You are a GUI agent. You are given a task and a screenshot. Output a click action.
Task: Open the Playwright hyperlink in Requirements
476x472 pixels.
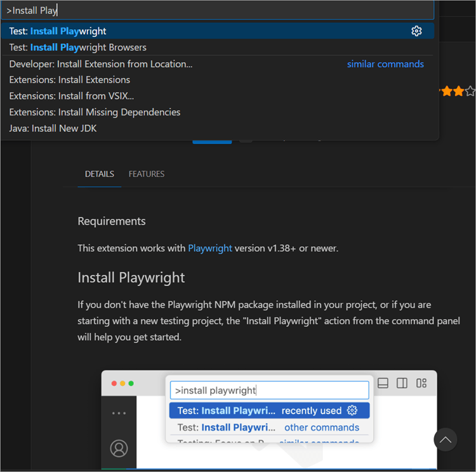click(210, 248)
